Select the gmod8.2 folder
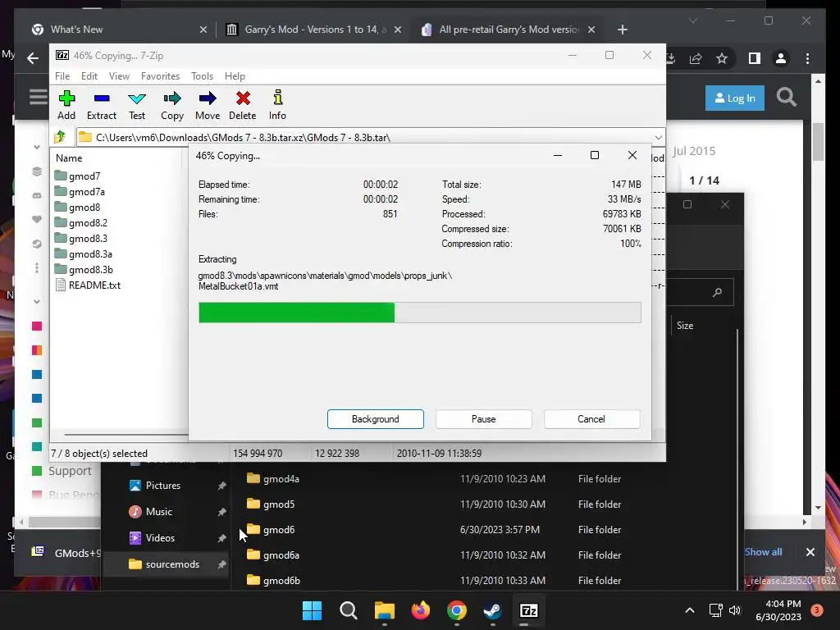The height and width of the screenshot is (630, 840). tap(81, 223)
